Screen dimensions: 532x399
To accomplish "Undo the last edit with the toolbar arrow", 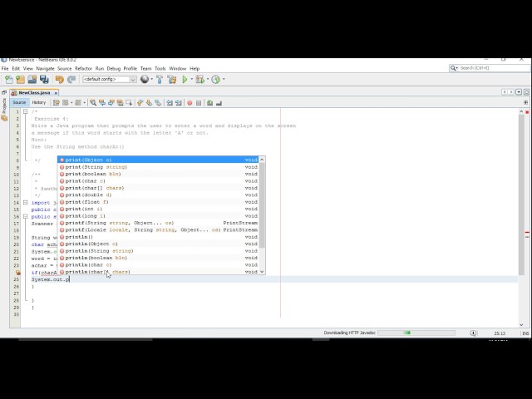I will (x=59, y=80).
